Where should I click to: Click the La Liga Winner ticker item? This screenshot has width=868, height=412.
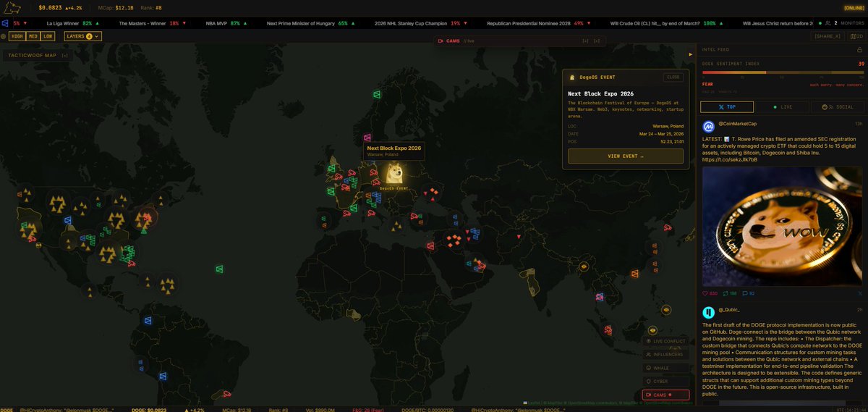click(x=74, y=23)
